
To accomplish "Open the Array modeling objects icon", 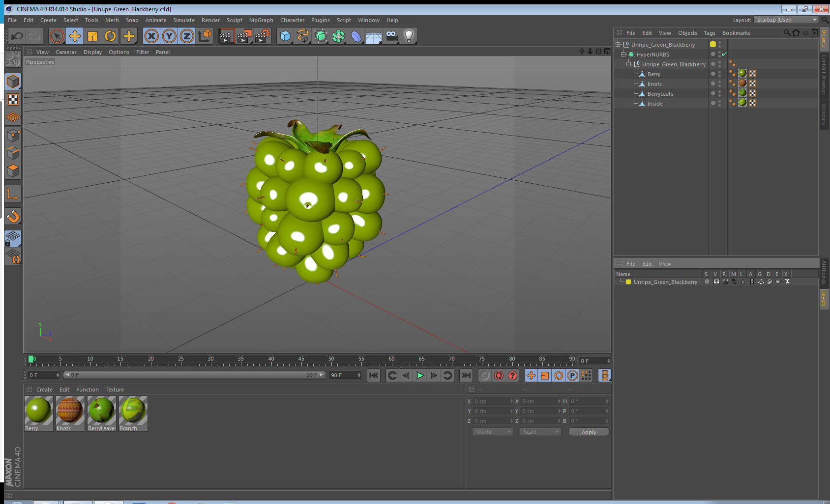I will pos(338,36).
